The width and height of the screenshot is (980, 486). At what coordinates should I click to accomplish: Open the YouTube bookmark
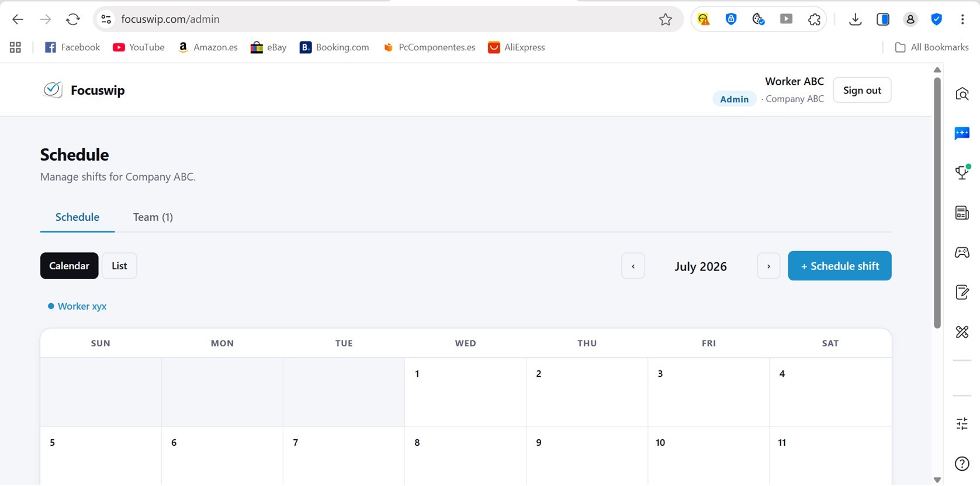coord(138,47)
